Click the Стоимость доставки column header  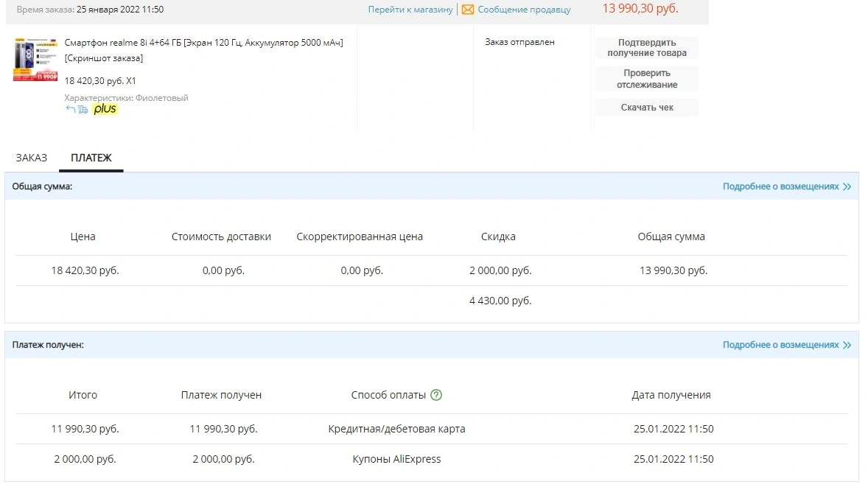coord(222,237)
